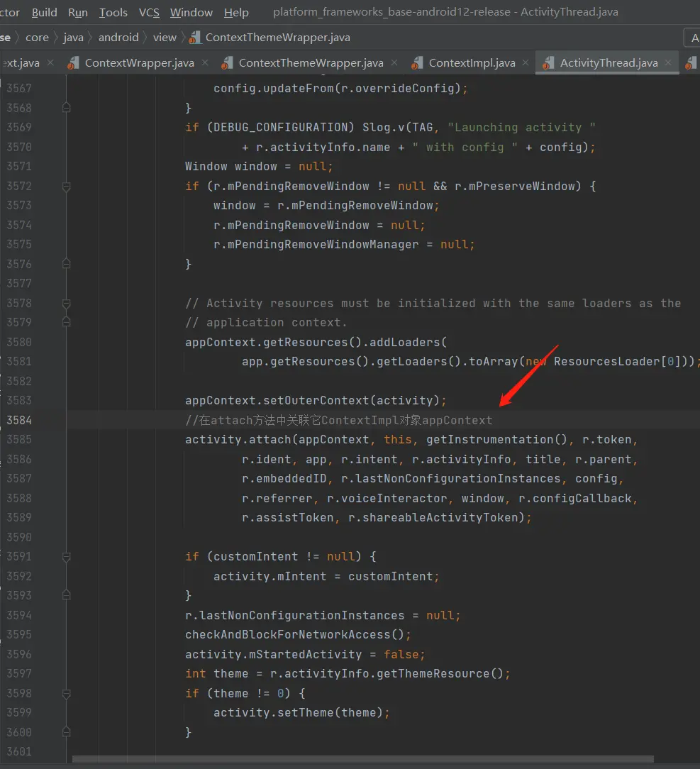Open the Tools menu
The image size is (700, 769).
click(113, 12)
